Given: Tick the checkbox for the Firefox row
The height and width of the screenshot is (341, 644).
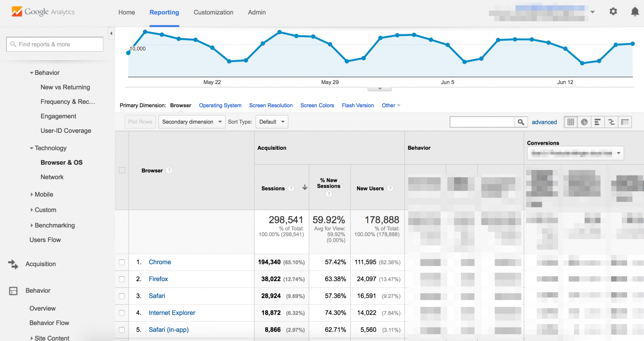Looking at the screenshot, I should pyautogui.click(x=122, y=279).
